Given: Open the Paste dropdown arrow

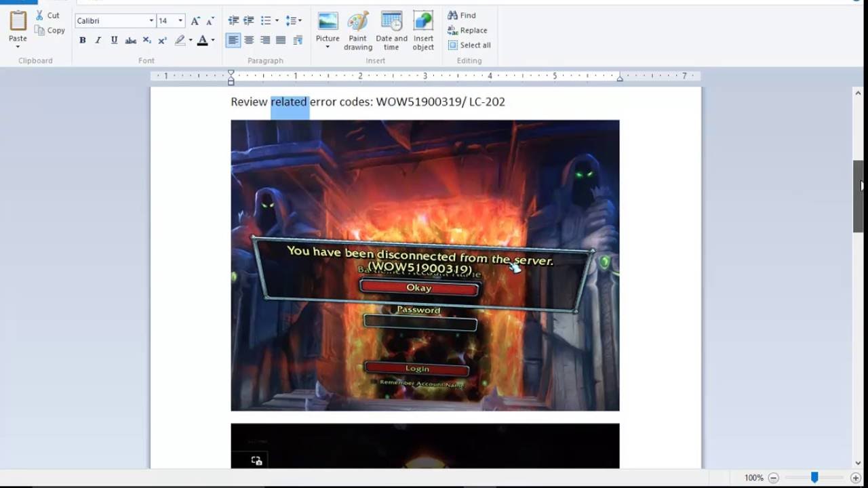Looking at the screenshot, I should click(x=18, y=47).
